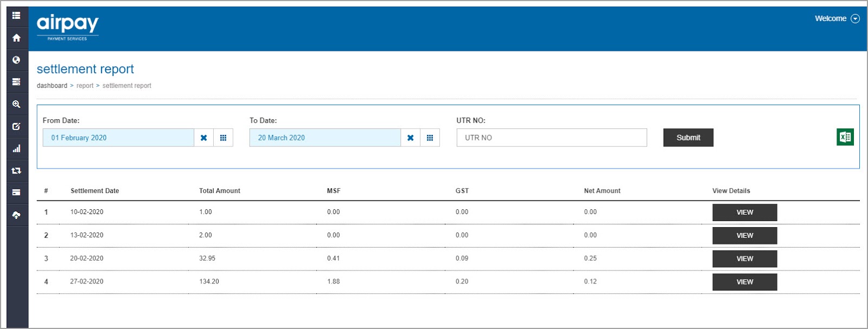View details for 13-02-2020 settlement
Viewport: 868px width, 329px height.
745,236
